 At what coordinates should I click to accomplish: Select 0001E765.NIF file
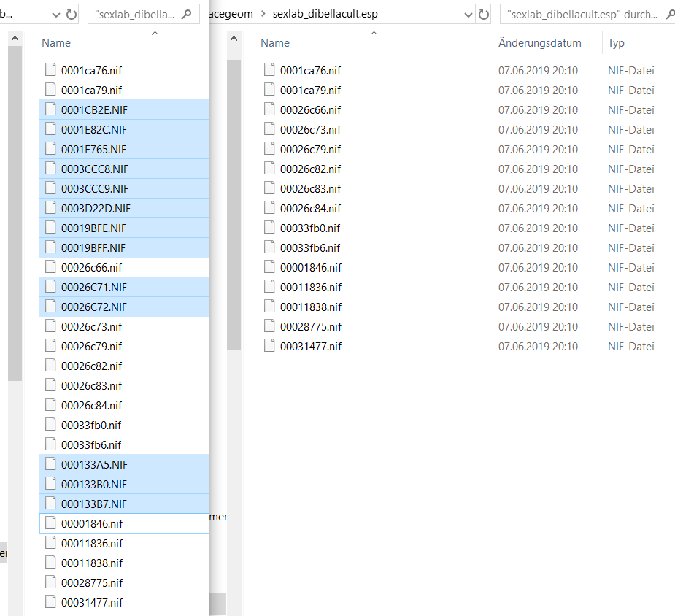124,150
